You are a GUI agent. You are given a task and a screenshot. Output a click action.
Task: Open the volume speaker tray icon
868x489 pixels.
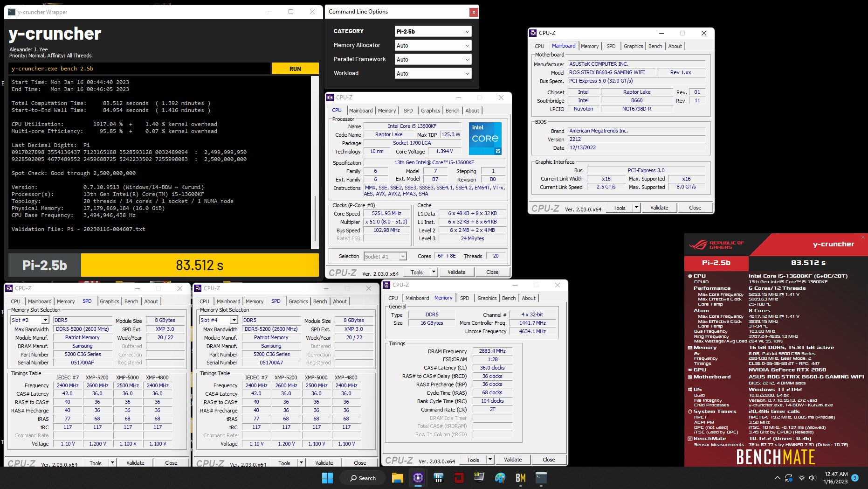click(813, 478)
